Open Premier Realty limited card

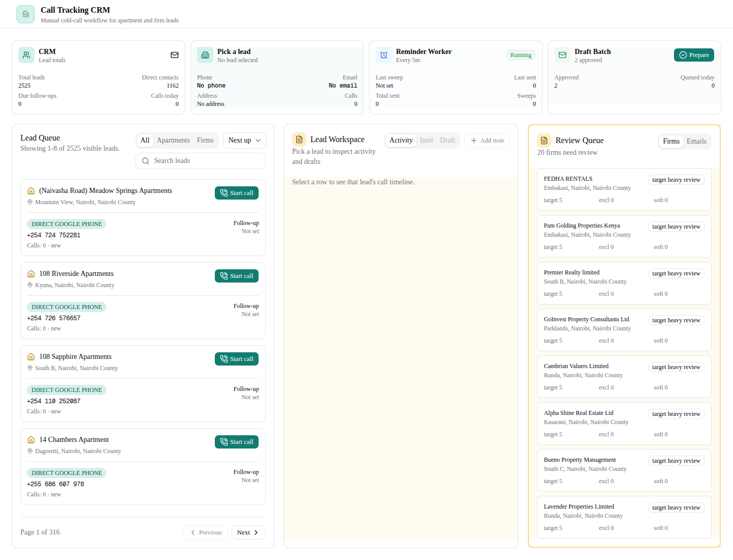point(624,283)
